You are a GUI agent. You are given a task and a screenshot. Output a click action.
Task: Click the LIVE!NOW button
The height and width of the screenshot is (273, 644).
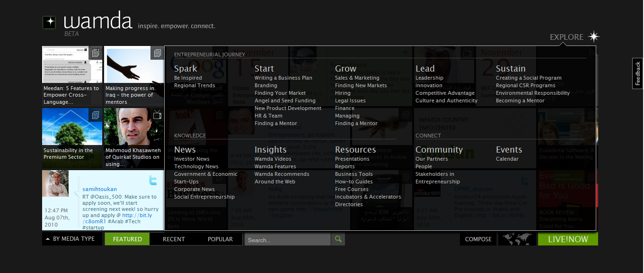[x=568, y=239]
